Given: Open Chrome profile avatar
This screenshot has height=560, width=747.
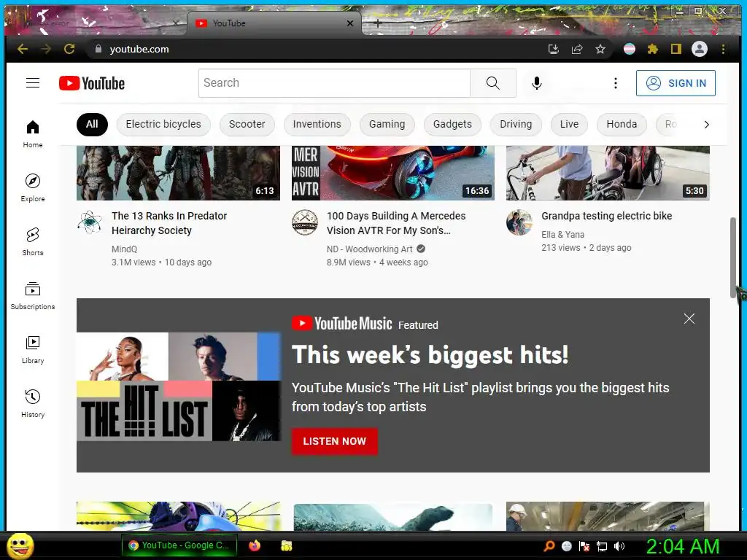Looking at the screenshot, I should click(x=700, y=49).
